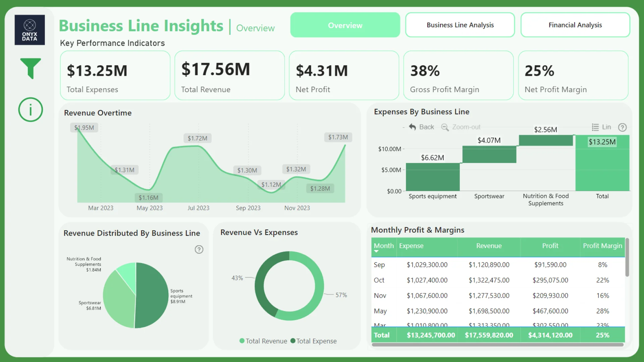Click the $1.16M data label
Image resolution: width=644 pixels, height=362 pixels.
[149, 198]
